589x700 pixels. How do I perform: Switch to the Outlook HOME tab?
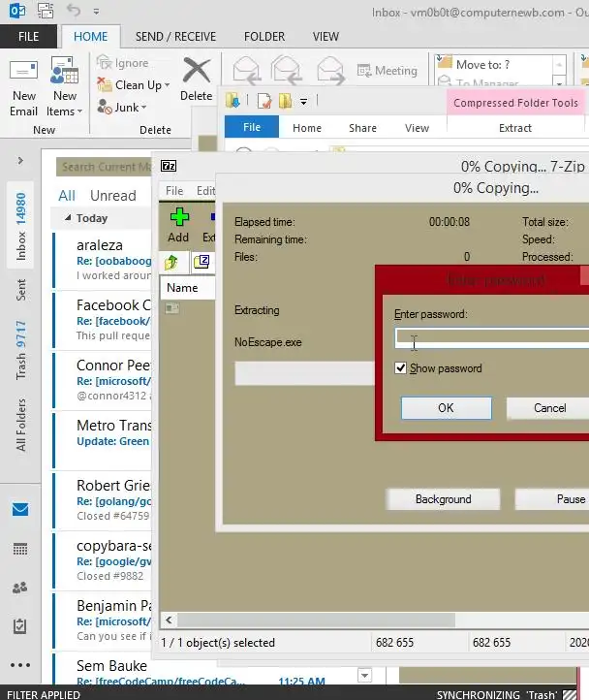[x=91, y=36]
